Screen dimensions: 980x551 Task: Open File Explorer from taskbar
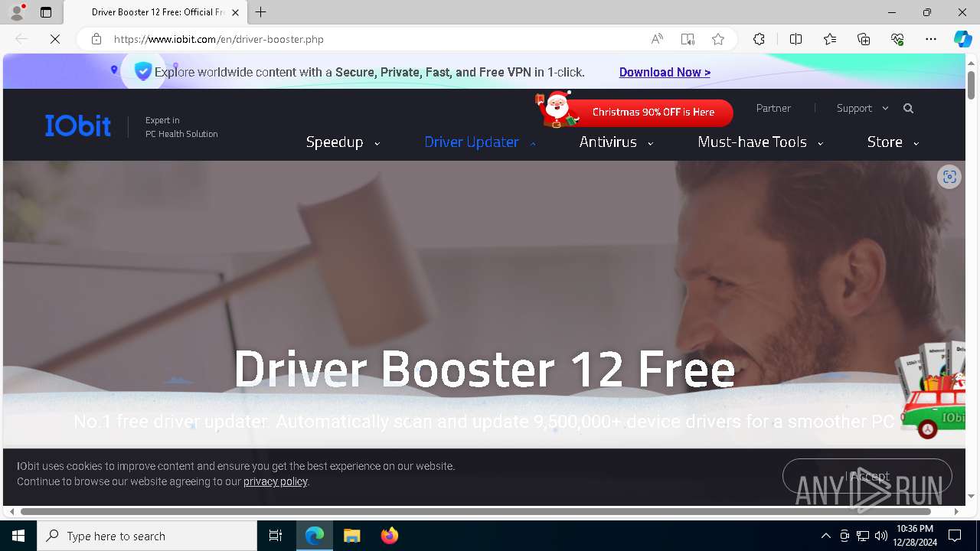(351, 536)
